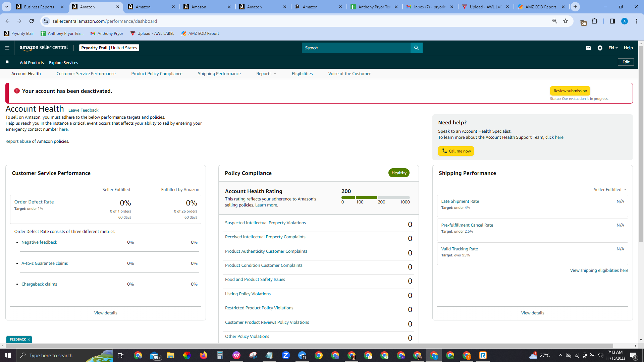Viewport: 644px width, 362px height.
Task: Click the zoom magnifier icon in address bar
Action: click(x=554, y=21)
